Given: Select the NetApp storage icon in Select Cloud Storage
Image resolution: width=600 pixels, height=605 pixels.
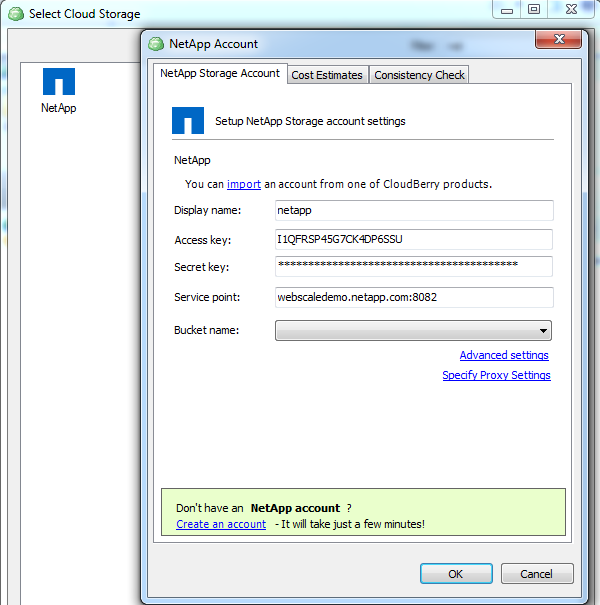Looking at the screenshot, I should [x=59, y=90].
